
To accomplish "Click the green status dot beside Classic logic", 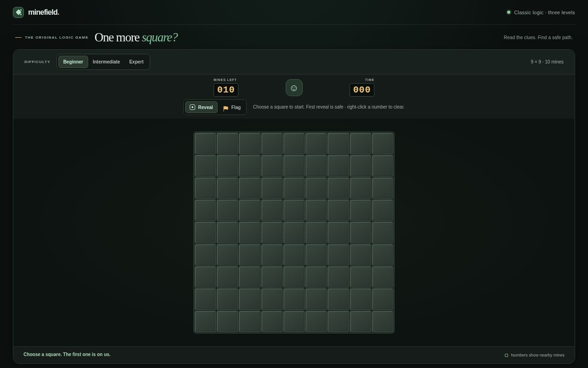I will pos(509,12).
